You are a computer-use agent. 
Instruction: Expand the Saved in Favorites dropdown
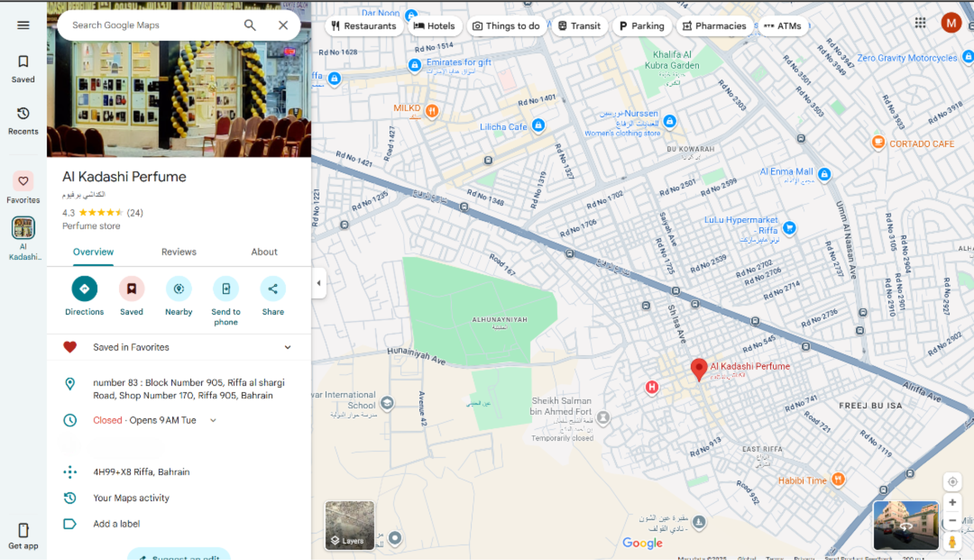287,347
